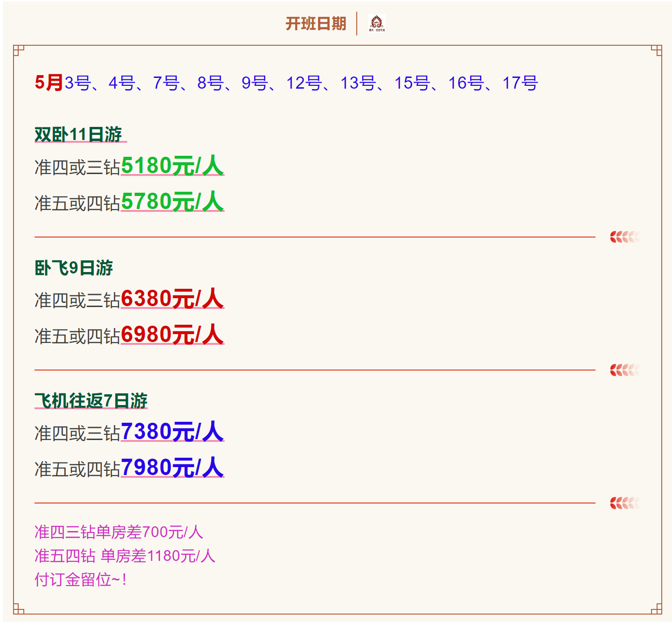Click the logo icon beside 开班日期
Image resolution: width=672 pixels, height=622 pixels.
[377, 23]
